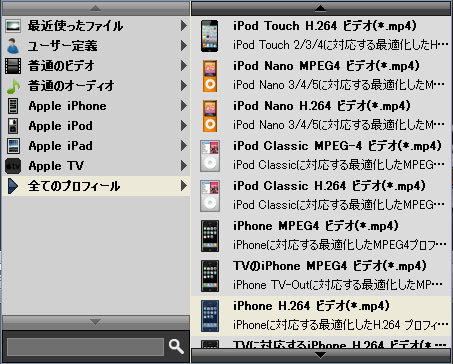
Task: Choose iPhone H.264 ビデオ profile
Action: click(321, 316)
